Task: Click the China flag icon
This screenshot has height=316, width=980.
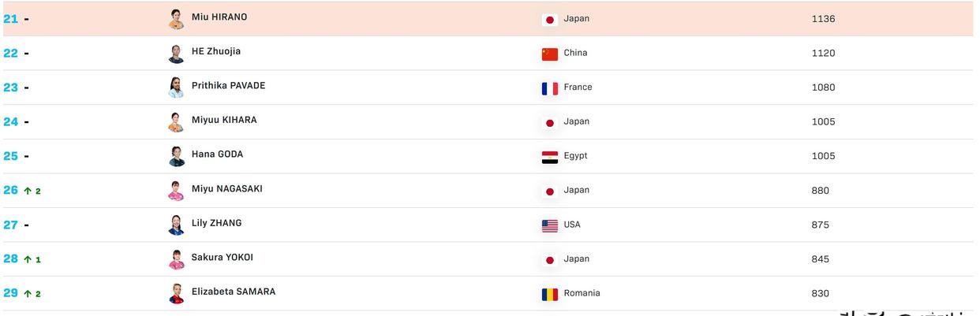Action: 550,54
